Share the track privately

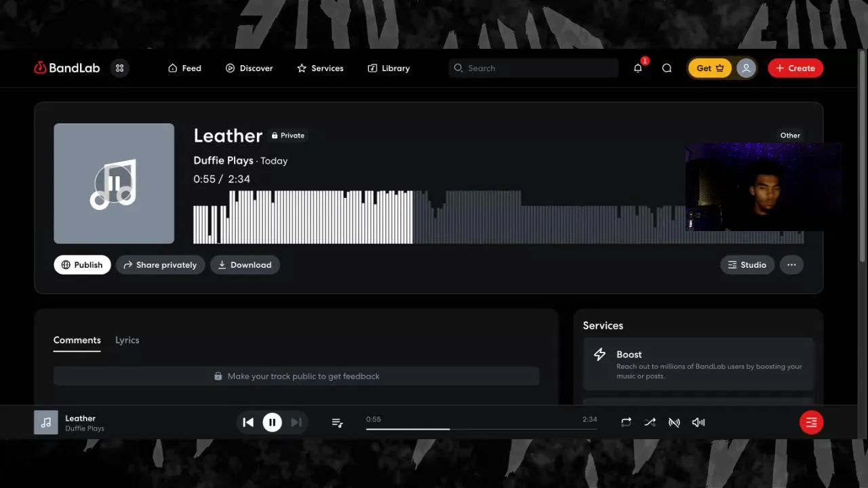(160, 264)
